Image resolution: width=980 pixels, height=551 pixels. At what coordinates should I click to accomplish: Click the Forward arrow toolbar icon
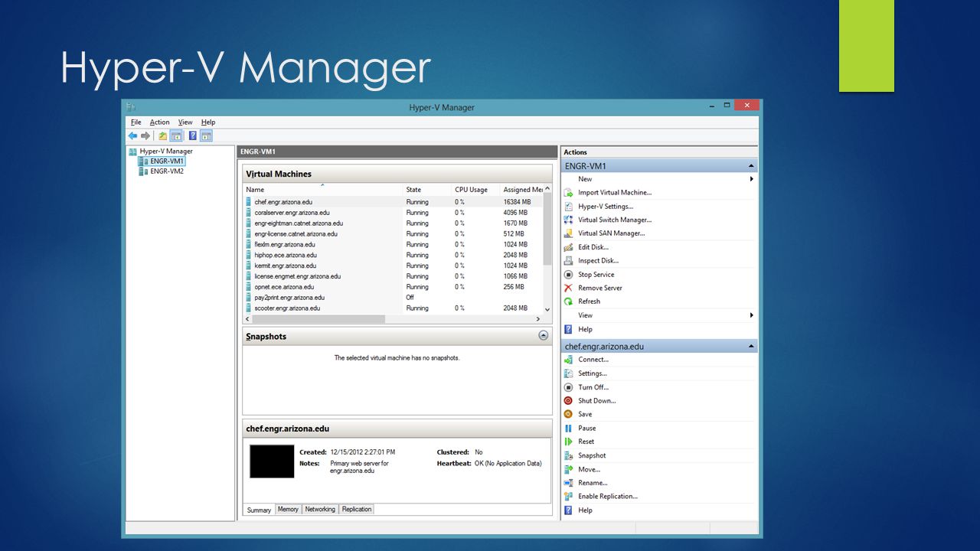[x=145, y=135]
